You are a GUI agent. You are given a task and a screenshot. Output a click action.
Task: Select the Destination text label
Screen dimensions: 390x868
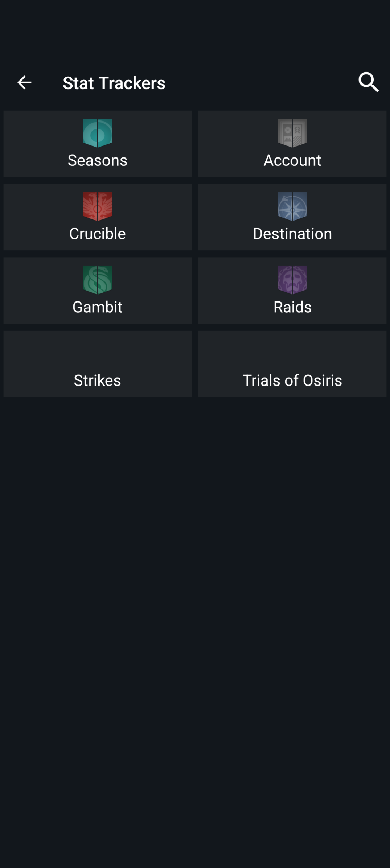tap(292, 234)
